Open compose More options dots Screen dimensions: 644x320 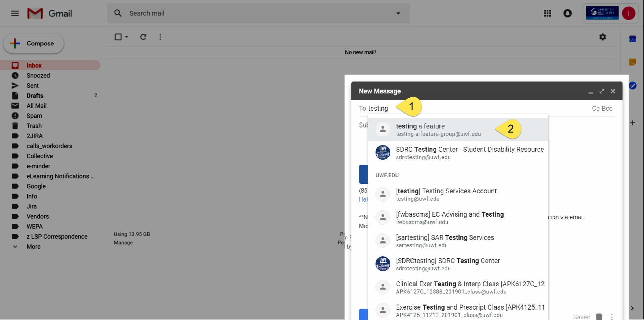(612, 316)
